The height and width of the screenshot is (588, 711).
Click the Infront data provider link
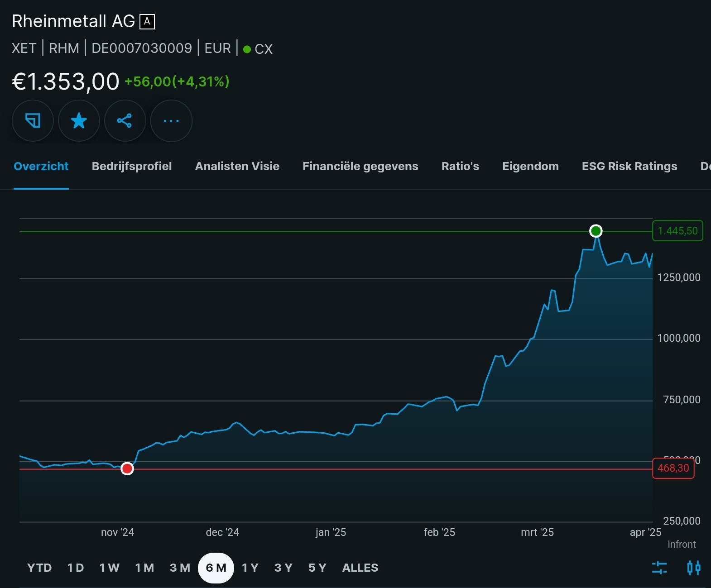[x=681, y=544]
